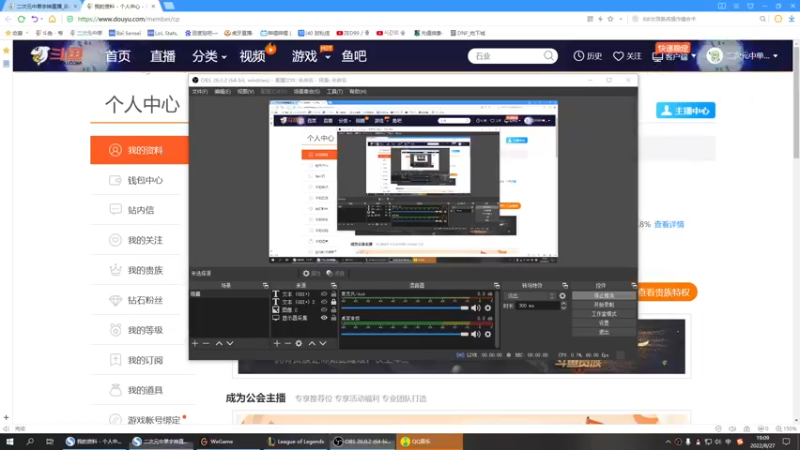Show hidden system tray icons chevron
Screen dimensions: 800x450
[668, 442]
